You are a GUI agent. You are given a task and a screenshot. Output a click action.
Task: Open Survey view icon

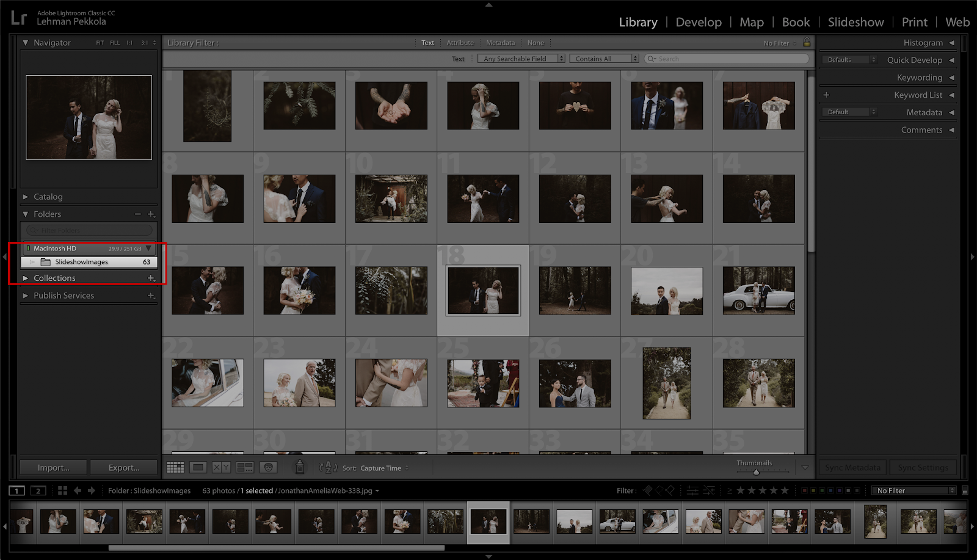(245, 468)
